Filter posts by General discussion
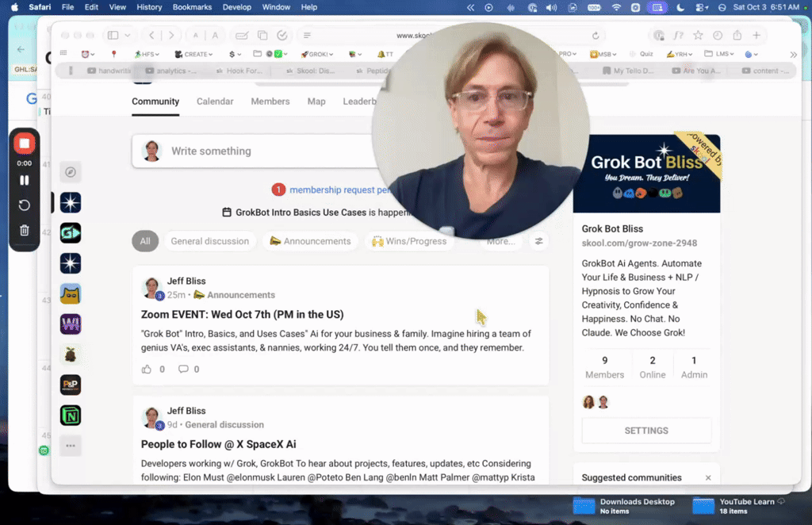The height and width of the screenshot is (525, 812). [209, 241]
